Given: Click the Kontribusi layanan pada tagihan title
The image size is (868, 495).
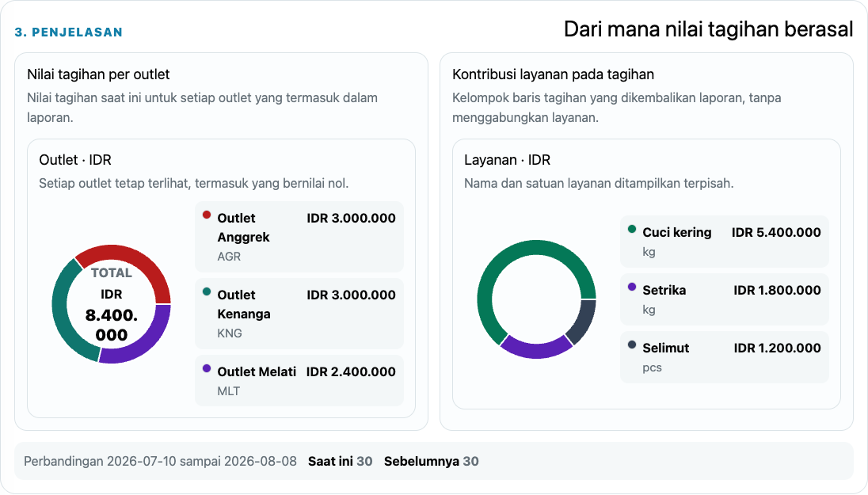Looking at the screenshot, I should point(553,74).
